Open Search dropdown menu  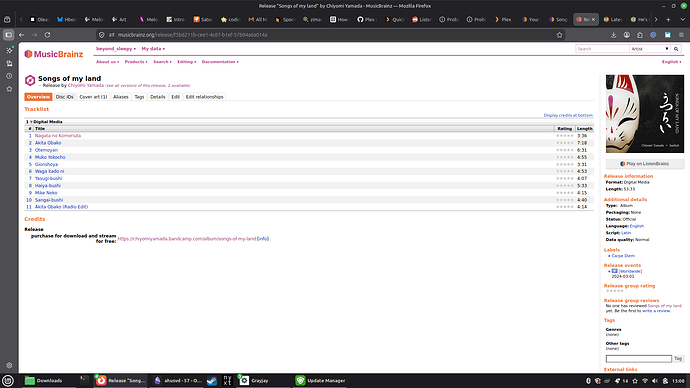pyautogui.click(x=162, y=62)
